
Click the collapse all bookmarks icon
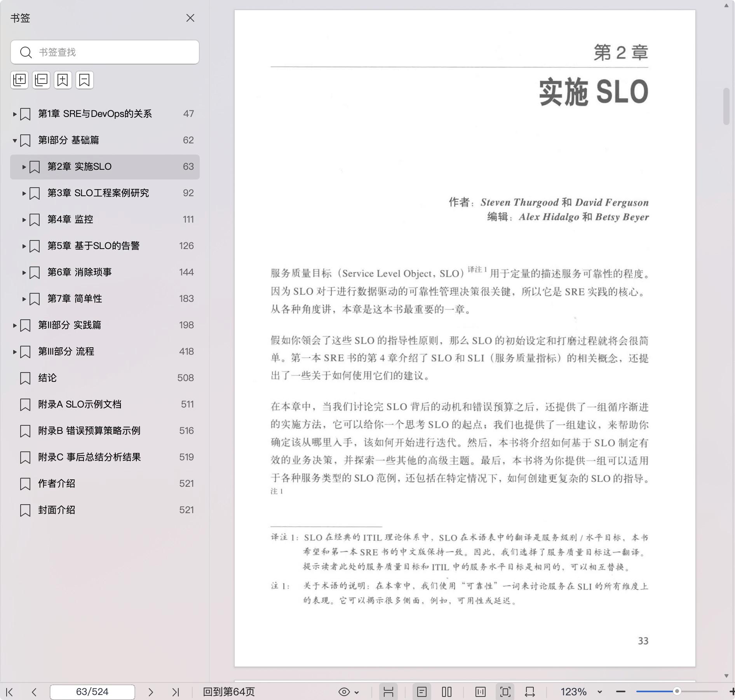[41, 80]
